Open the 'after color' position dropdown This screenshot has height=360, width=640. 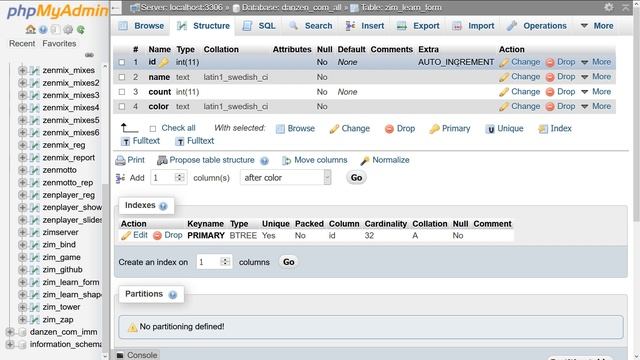click(286, 178)
